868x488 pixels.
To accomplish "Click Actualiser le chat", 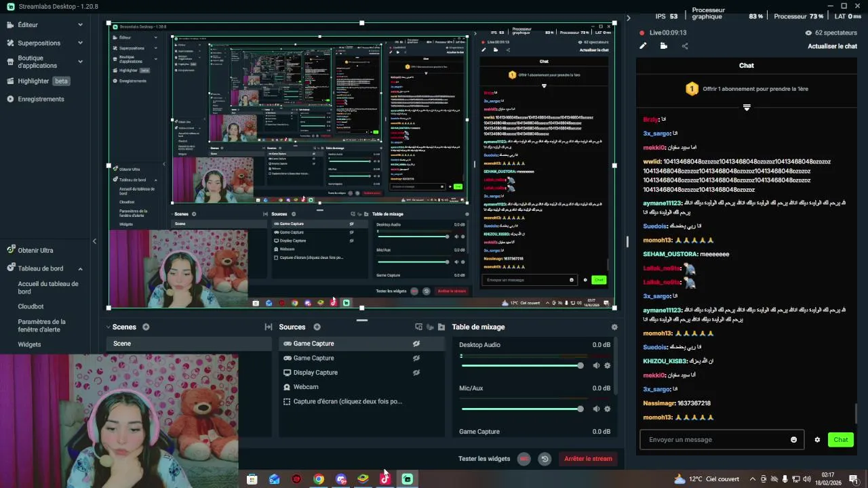I will pos(832,46).
